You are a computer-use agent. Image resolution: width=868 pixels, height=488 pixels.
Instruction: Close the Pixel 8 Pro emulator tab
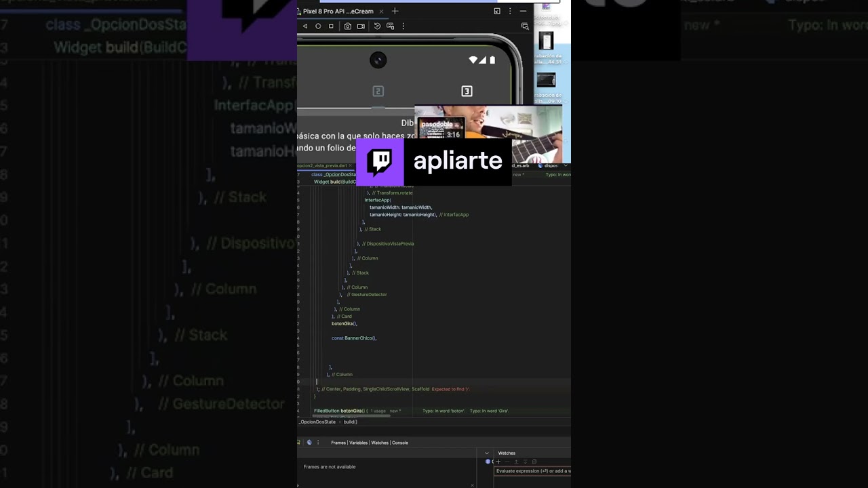point(381,11)
